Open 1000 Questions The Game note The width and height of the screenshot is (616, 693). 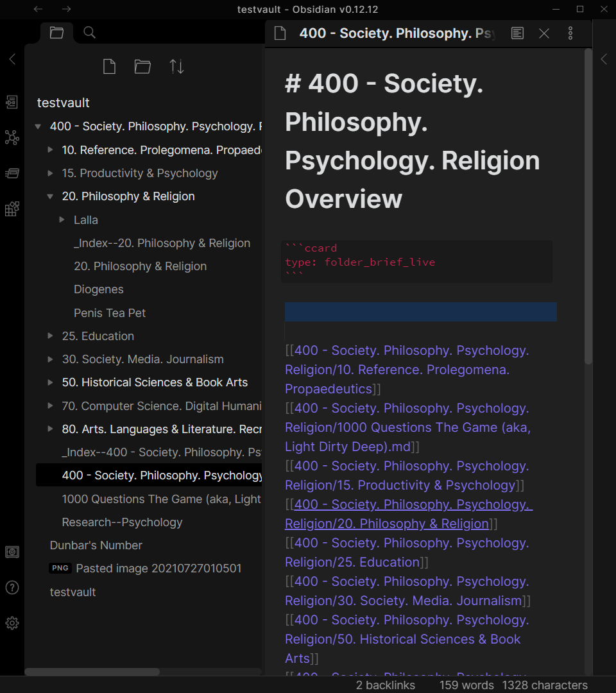point(161,499)
